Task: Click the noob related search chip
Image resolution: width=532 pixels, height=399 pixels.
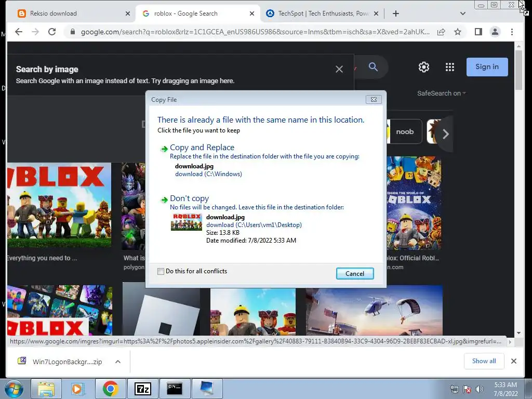Action: pos(404,131)
